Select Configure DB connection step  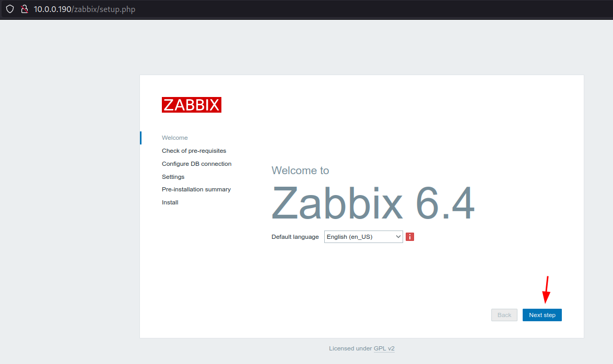[x=197, y=164]
